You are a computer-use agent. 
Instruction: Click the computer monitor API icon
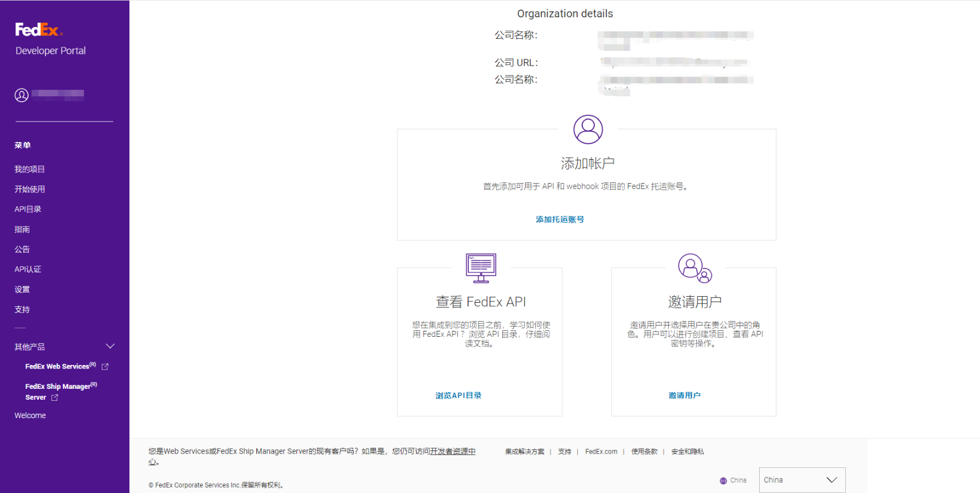pos(481,267)
